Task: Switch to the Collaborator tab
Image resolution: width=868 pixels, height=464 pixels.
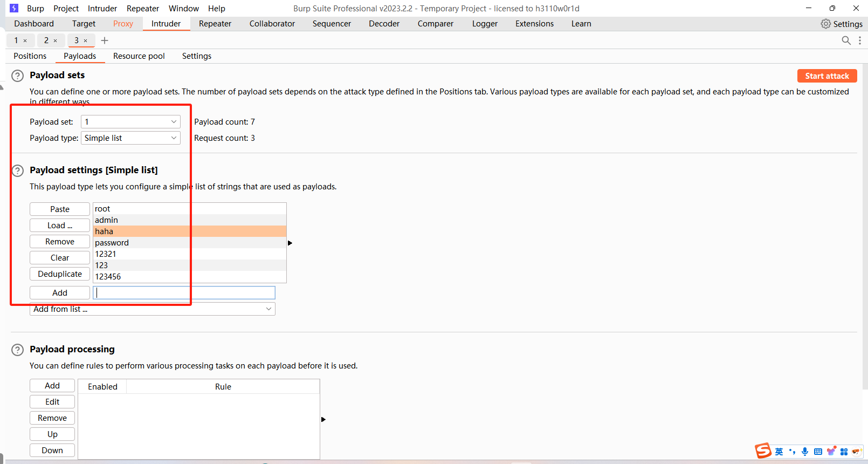Action: pyautogui.click(x=272, y=24)
